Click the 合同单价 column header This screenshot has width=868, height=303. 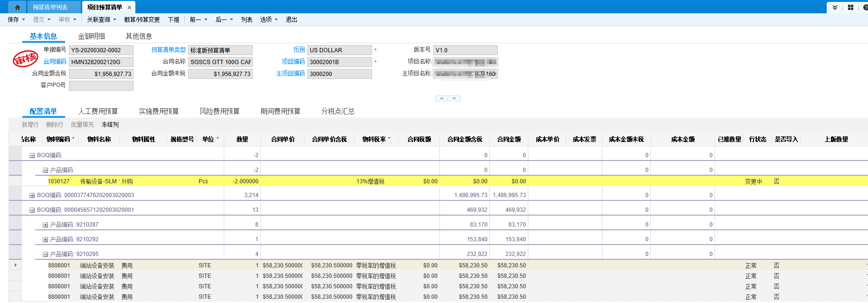click(283, 139)
